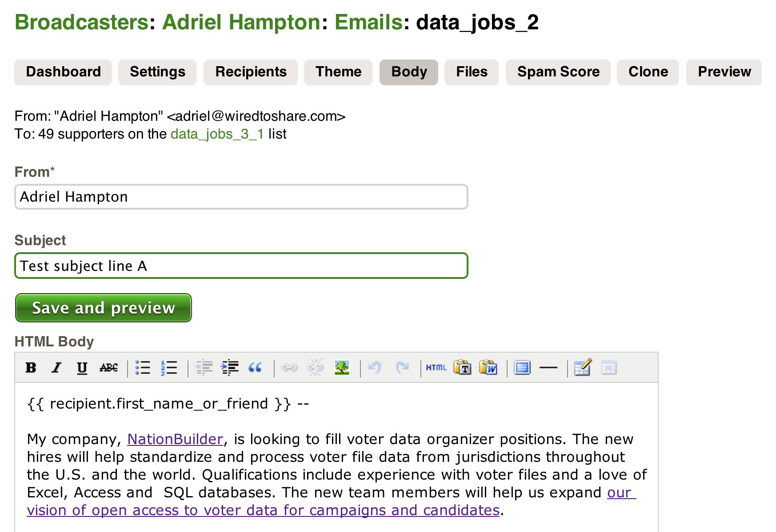Paste as plain text icon
Image resolution: width=776 pixels, height=532 pixels.
[462, 368]
